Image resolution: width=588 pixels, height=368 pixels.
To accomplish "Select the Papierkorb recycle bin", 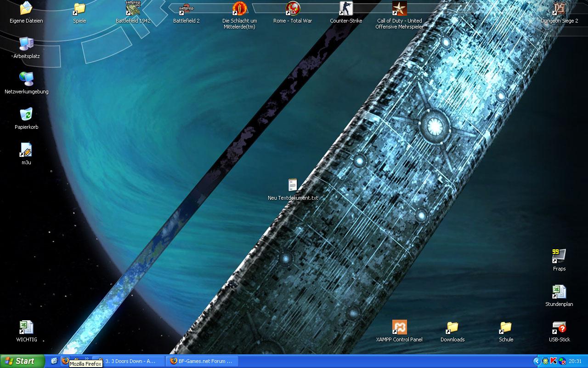I will point(26,115).
